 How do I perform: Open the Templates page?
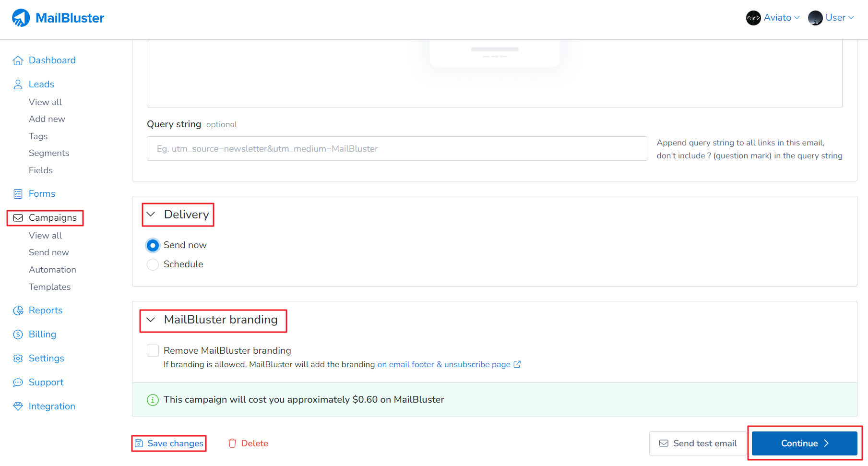(49, 287)
